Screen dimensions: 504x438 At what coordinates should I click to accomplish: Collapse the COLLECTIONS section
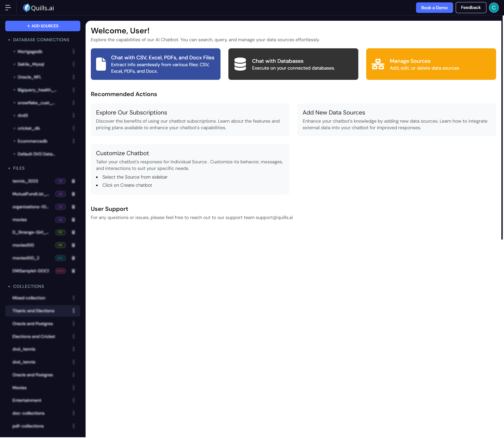(x=9, y=286)
